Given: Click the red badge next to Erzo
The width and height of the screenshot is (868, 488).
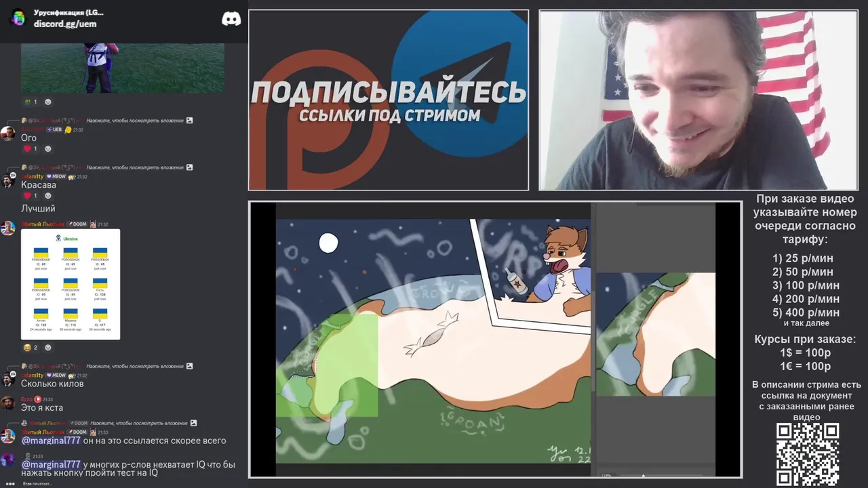Looking at the screenshot, I should (x=38, y=399).
